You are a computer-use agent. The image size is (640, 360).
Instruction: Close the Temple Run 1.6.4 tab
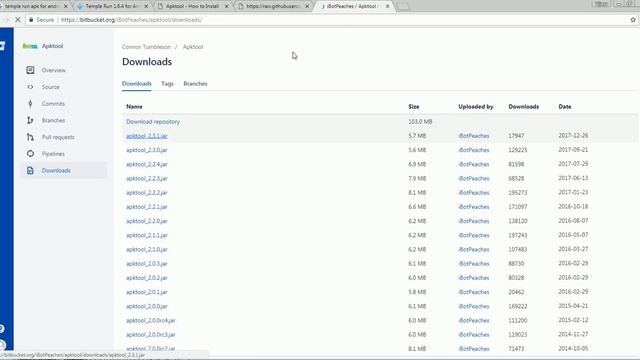tap(146, 6)
